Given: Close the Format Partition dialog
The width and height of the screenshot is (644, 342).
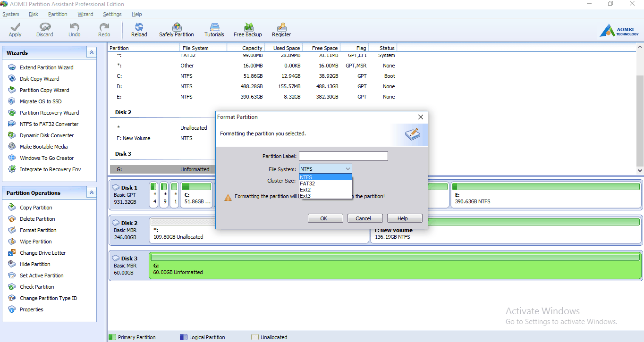Looking at the screenshot, I should 421,117.
